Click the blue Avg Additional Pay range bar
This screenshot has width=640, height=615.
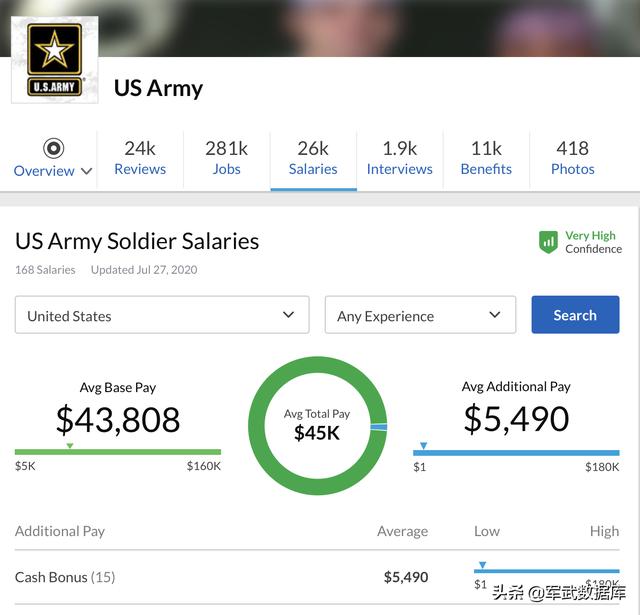pos(516,453)
